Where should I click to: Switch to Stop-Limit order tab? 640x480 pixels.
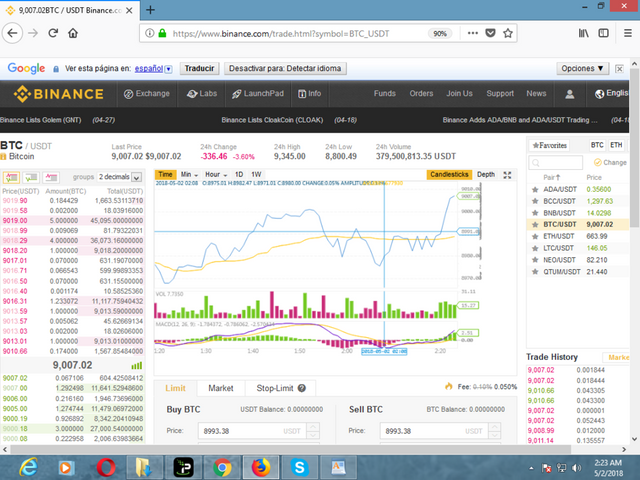pyautogui.click(x=280, y=388)
